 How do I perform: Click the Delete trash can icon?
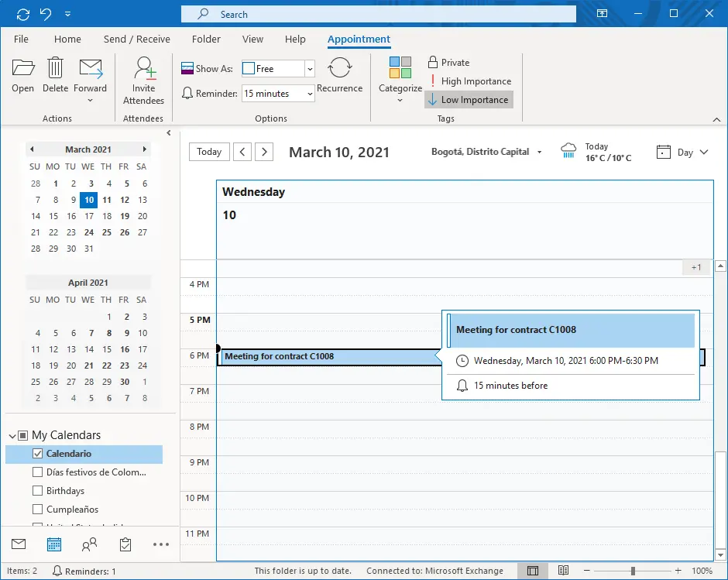pyautogui.click(x=55, y=68)
